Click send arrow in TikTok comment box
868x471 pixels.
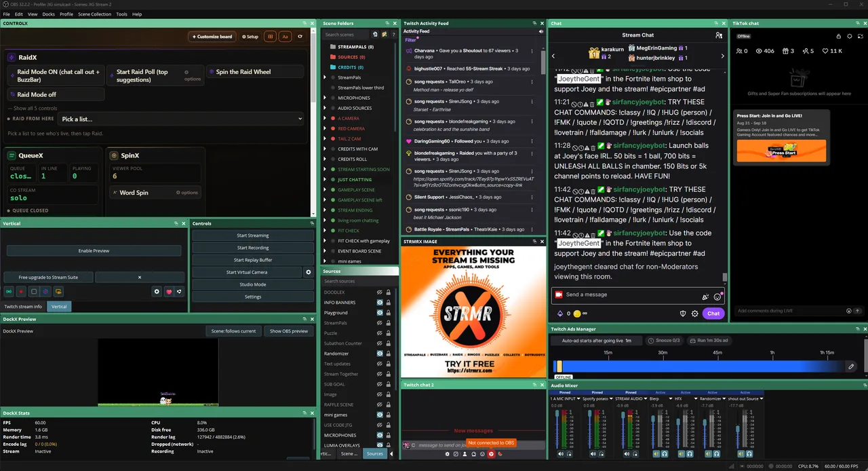coord(858,311)
